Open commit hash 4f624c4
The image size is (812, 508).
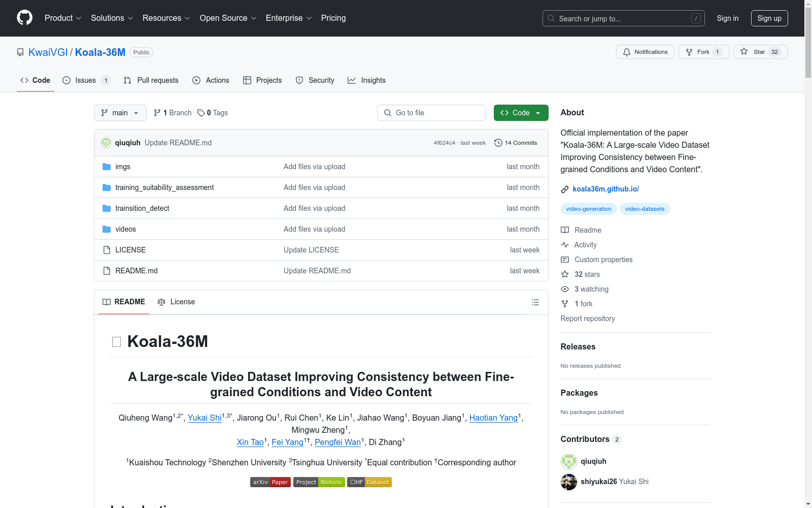pyautogui.click(x=444, y=143)
